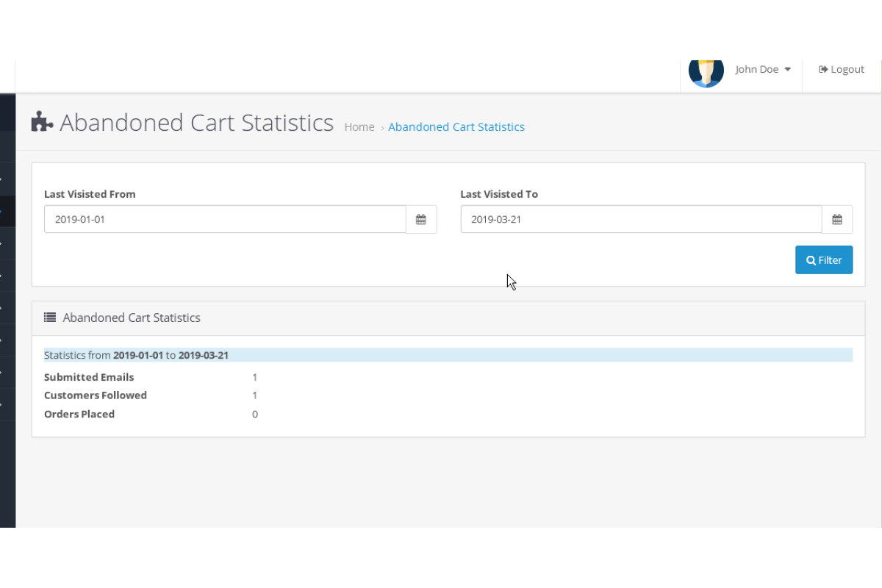
Task: Go to Home via breadcrumb
Action: click(x=359, y=127)
